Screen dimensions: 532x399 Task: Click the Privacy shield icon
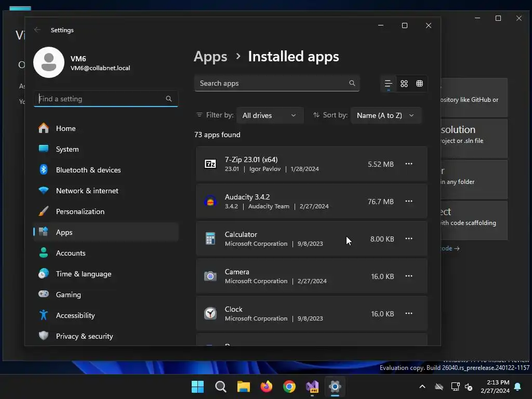pos(44,336)
